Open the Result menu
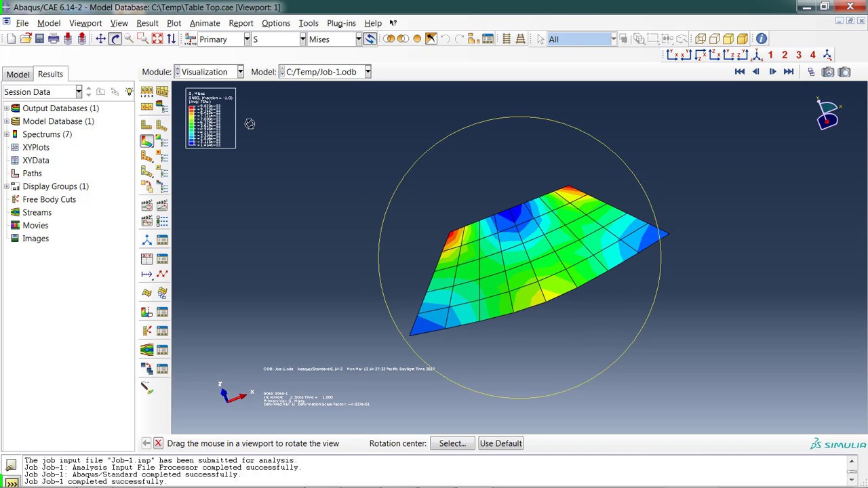Viewport: 868px width, 488px height. [147, 23]
